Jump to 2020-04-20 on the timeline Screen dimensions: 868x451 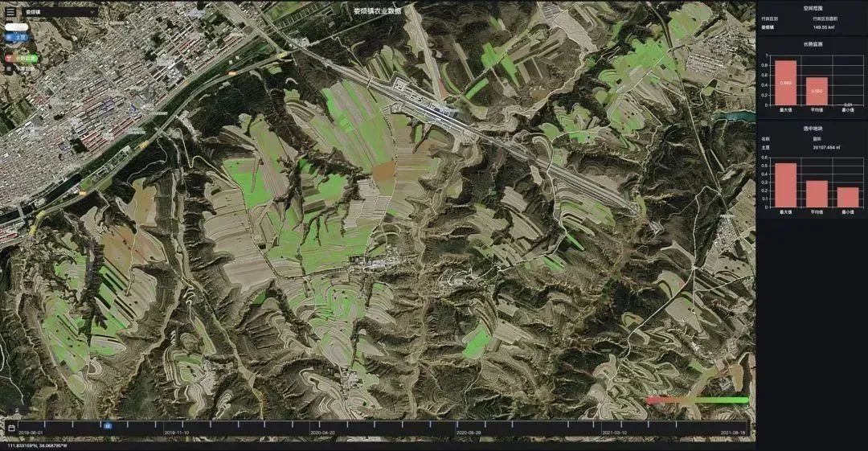coord(322,432)
